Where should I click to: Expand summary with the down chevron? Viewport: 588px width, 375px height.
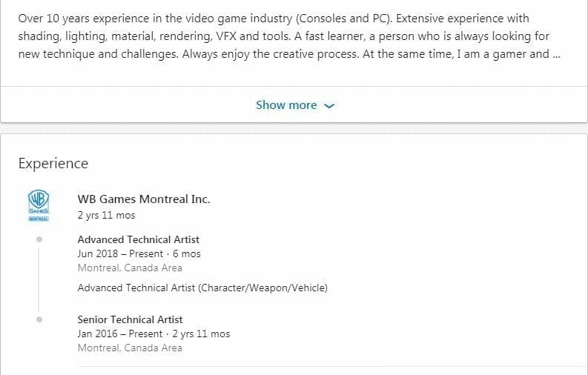(330, 106)
